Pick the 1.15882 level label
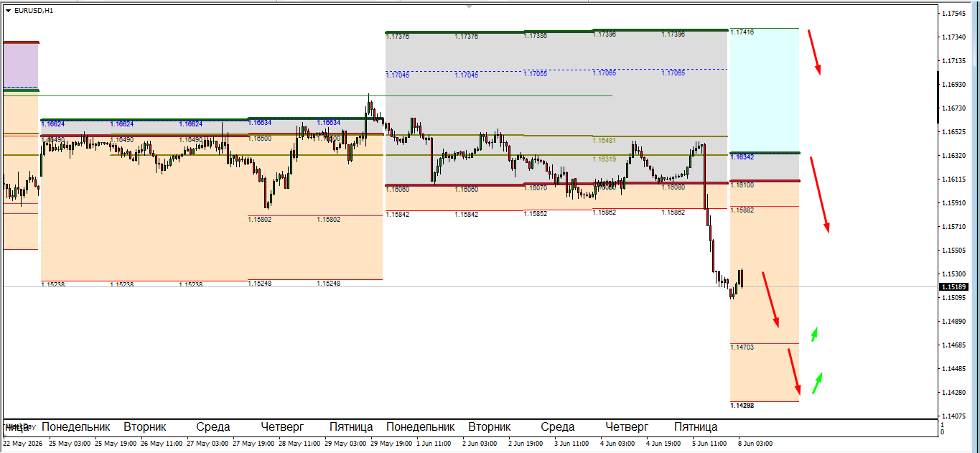Viewport: 980px width, 453px height. [742, 210]
